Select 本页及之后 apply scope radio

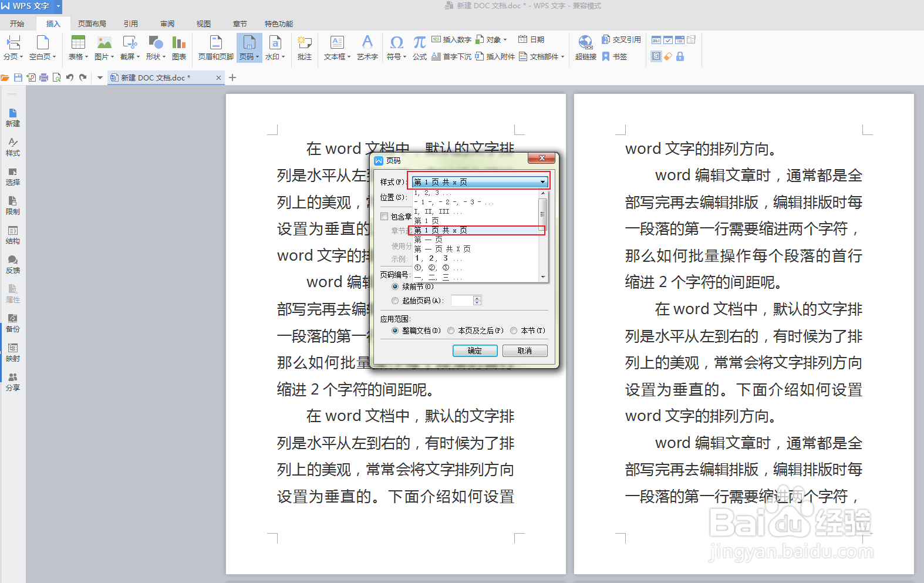[451, 331]
